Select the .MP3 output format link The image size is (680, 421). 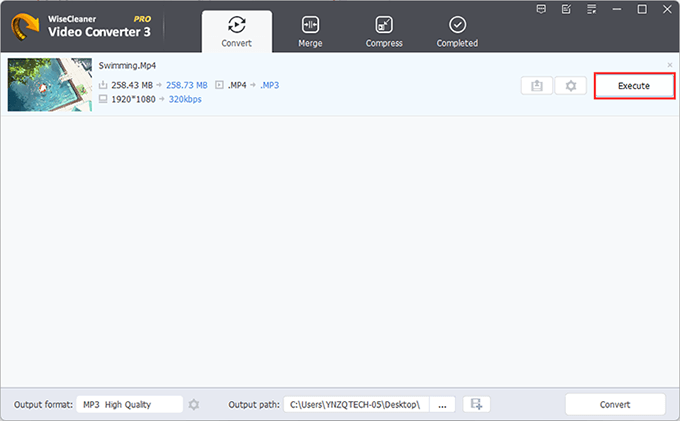[x=269, y=85]
